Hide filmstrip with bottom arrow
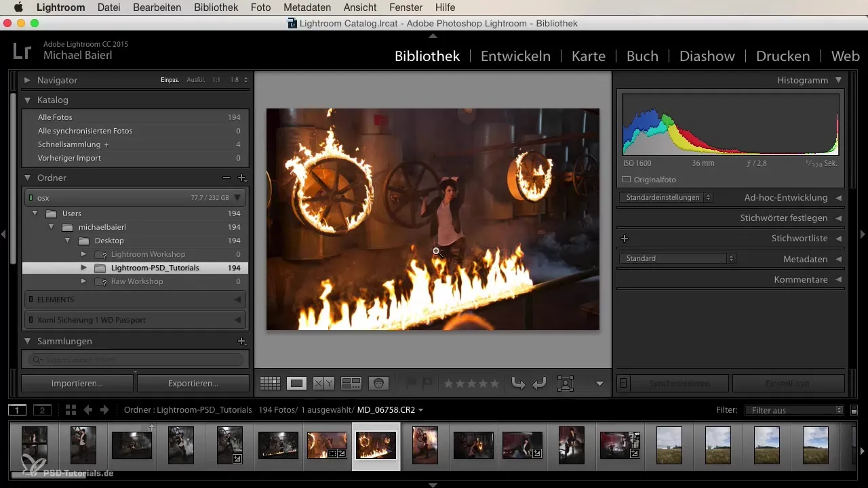The image size is (868, 488). pos(433,485)
